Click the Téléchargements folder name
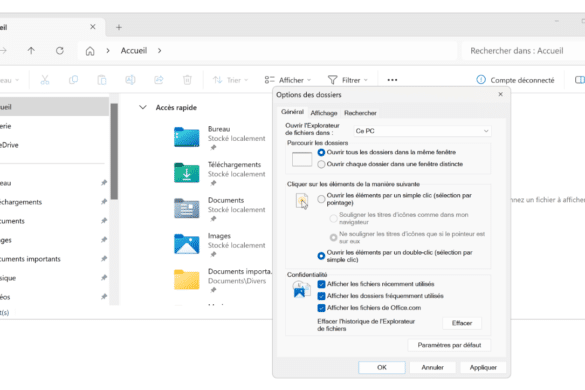The width and height of the screenshot is (585, 390). [234, 165]
